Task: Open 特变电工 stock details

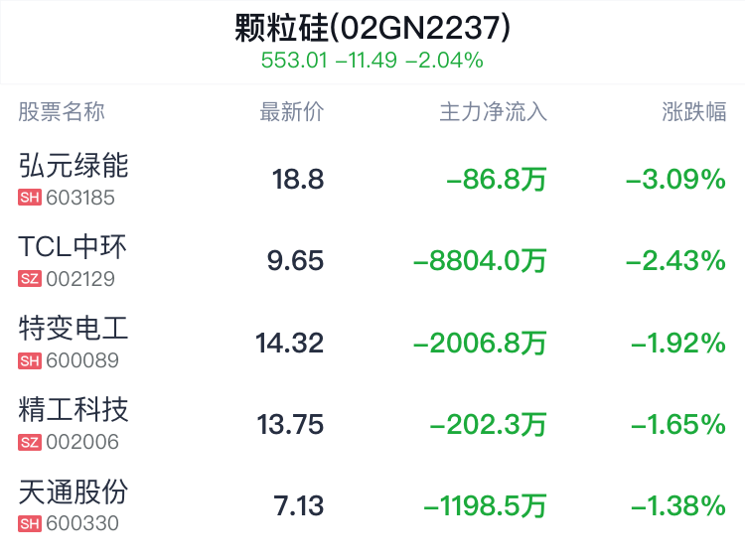Action: point(74,329)
